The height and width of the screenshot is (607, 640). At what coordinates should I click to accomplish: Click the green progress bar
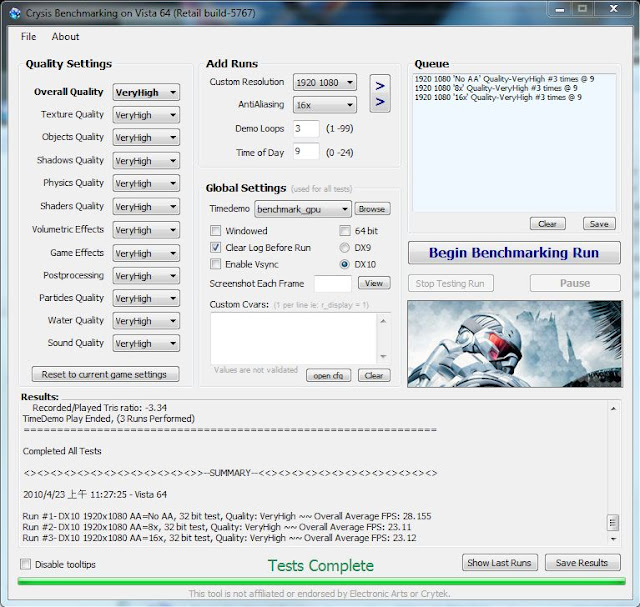tap(321, 581)
